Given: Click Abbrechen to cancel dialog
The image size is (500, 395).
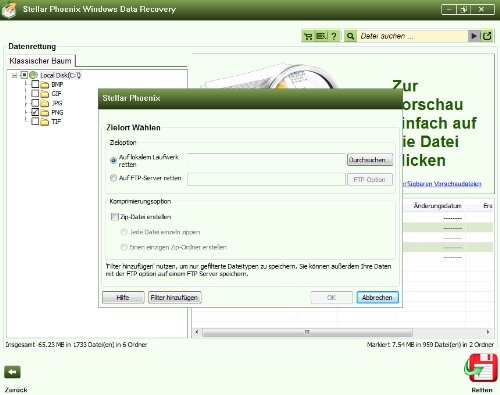Looking at the screenshot, I should (x=377, y=297).
